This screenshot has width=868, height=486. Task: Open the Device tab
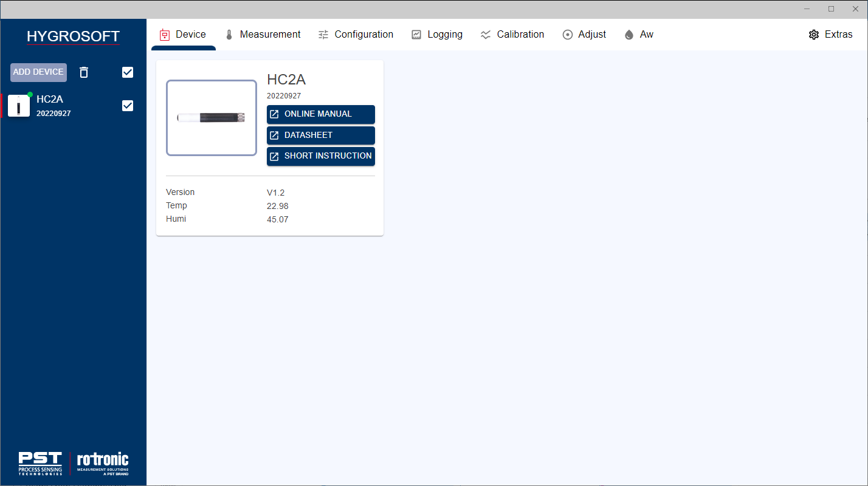tap(183, 35)
